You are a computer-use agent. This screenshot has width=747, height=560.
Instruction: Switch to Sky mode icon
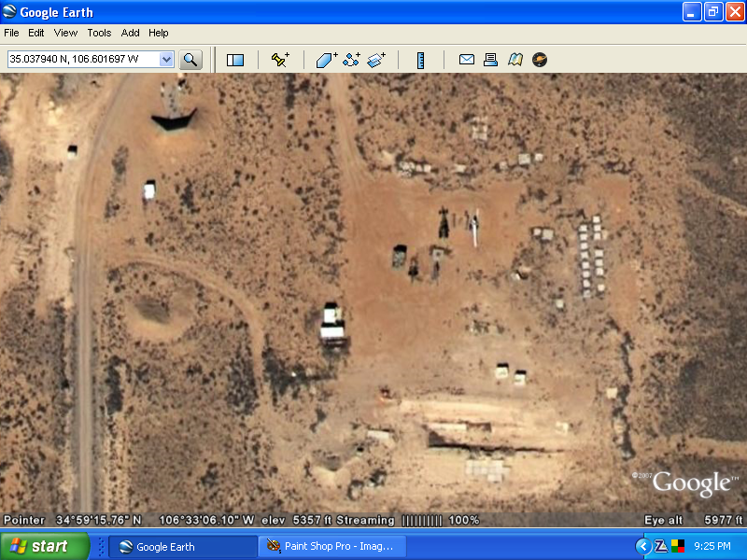pyautogui.click(x=540, y=60)
